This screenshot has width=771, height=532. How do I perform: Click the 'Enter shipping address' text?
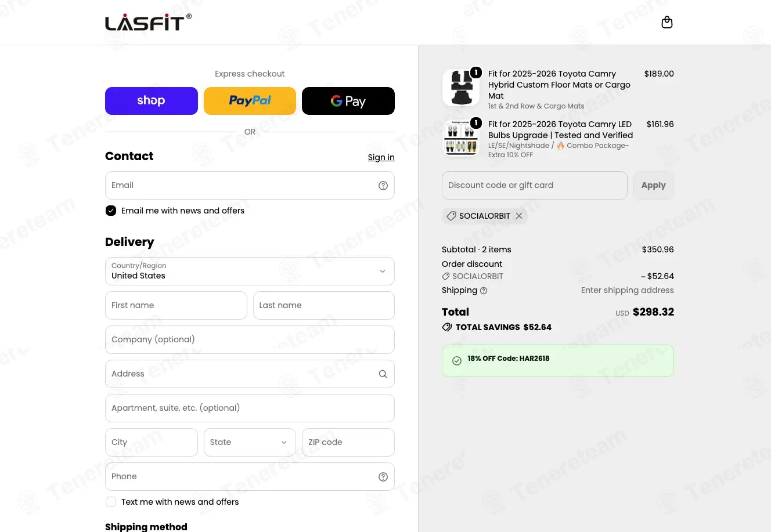(628, 291)
